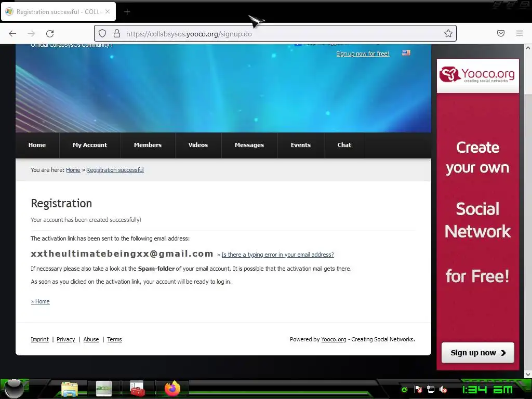Click 'Is there a typing error' link
This screenshot has width=532, height=399.
[x=277, y=255]
